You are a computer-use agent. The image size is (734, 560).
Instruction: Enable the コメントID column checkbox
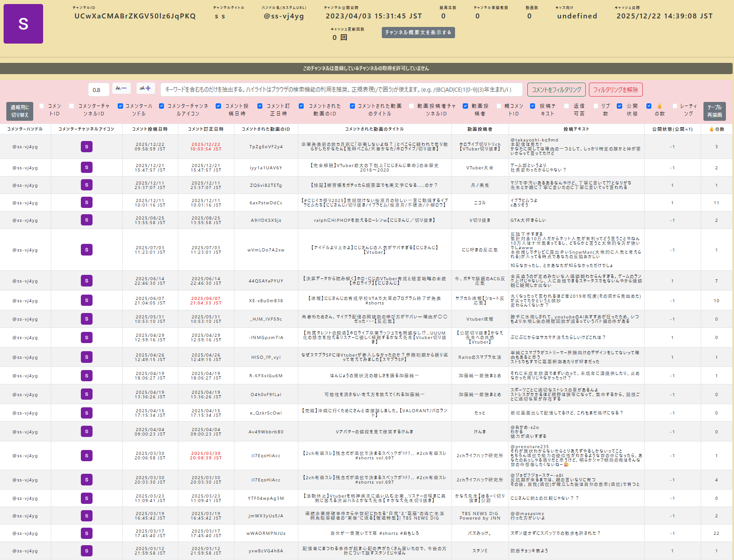[42, 106]
